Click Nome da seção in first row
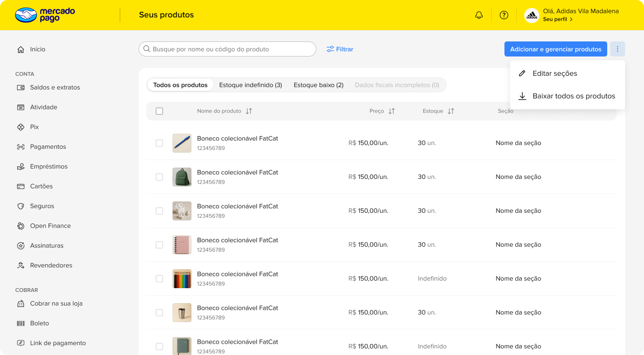 519,143
